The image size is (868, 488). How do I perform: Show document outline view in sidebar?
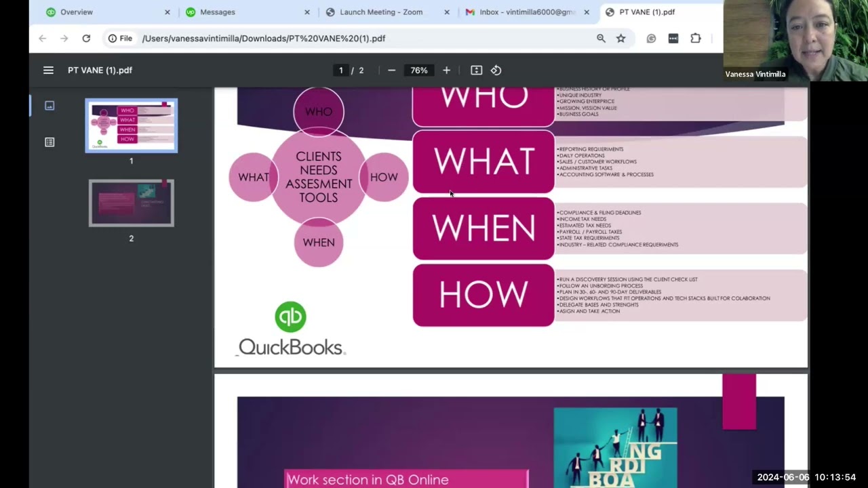coord(50,142)
